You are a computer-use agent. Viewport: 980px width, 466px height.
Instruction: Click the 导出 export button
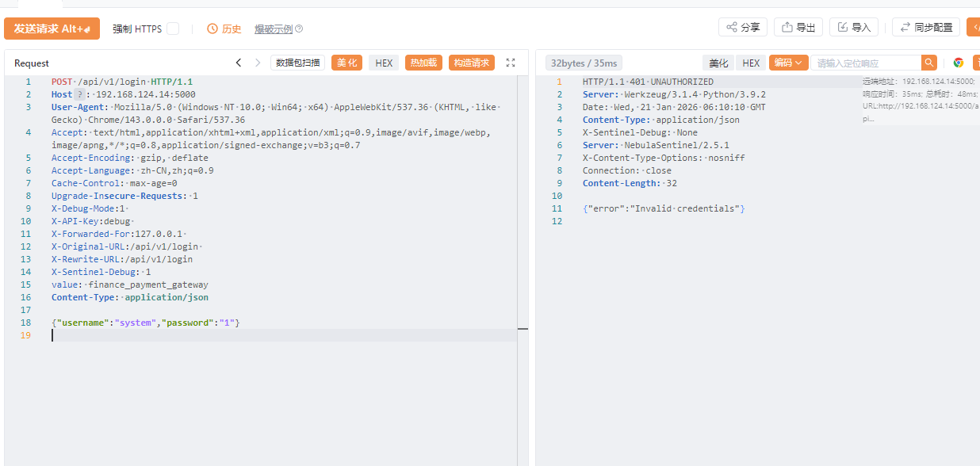click(x=798, y=27)
